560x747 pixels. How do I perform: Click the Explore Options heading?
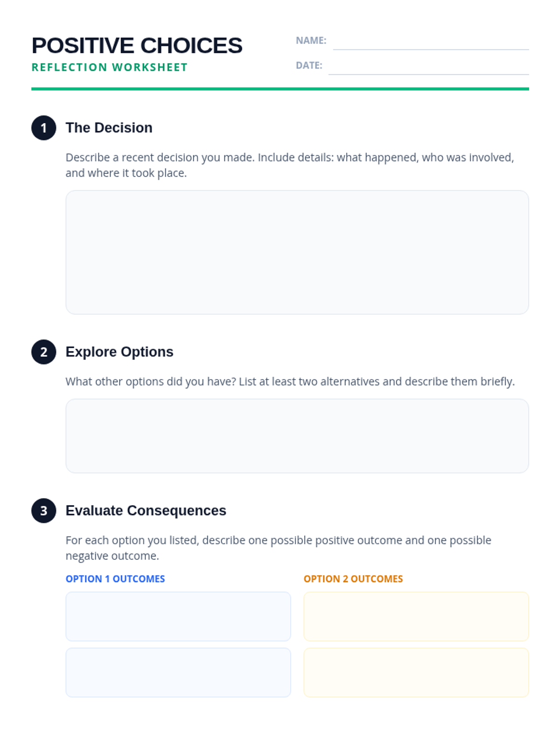[x=119, y=352]
